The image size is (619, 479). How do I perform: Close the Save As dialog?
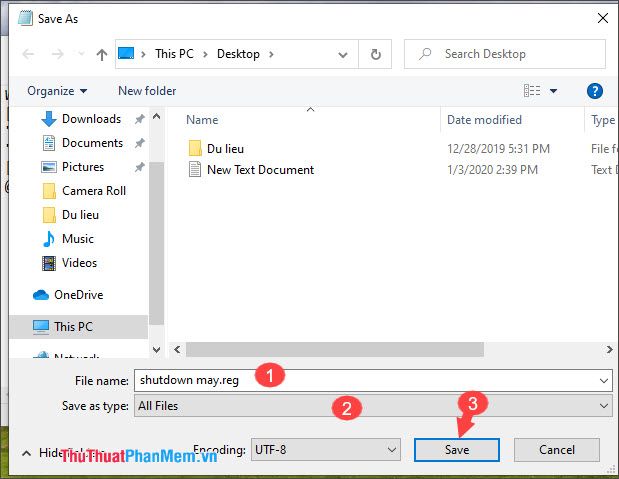(x=602, y=18)
